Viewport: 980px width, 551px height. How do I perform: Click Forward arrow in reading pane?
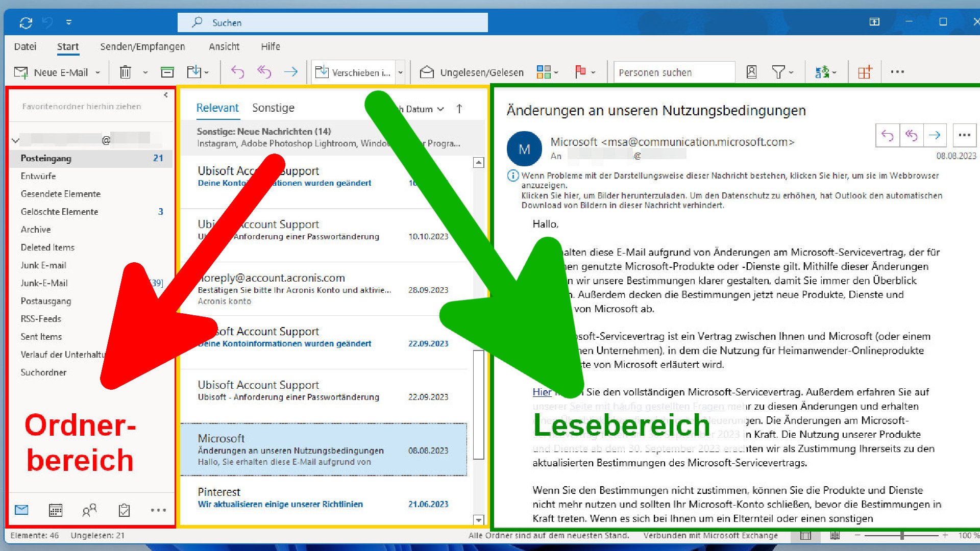pos(935,135)
